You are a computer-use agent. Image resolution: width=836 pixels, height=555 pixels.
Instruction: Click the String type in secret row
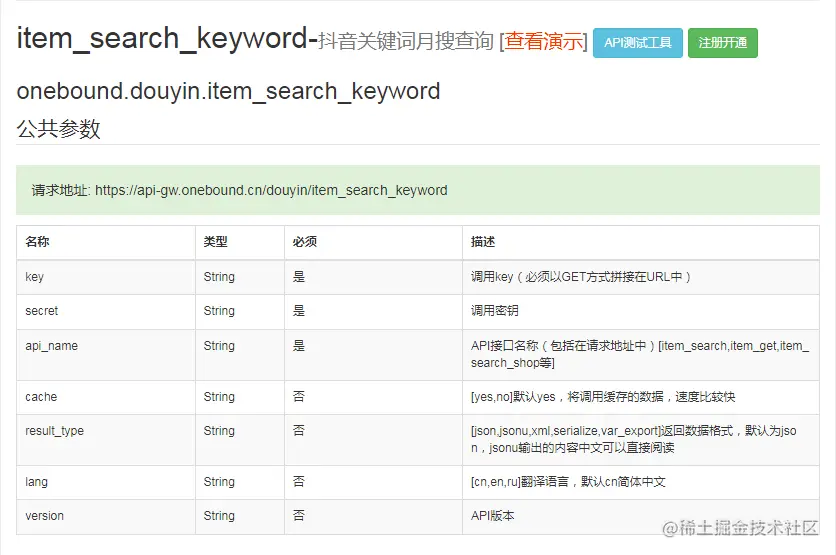tap(219, 311)
